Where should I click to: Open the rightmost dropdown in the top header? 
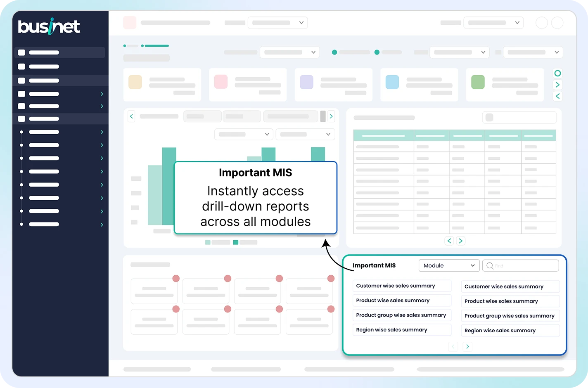click(493, 23)
